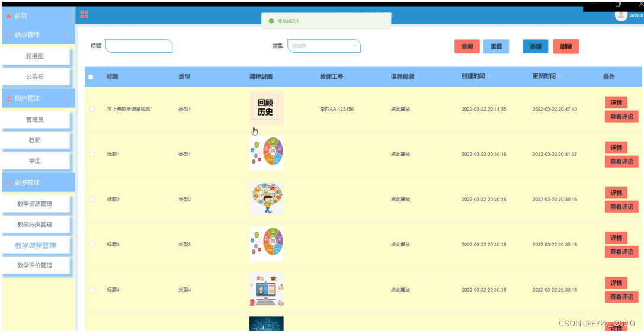Viewport: 644px width, 333px height.
Task: Check the row 标题3 checkbox
Action: (x=92, y=245)
